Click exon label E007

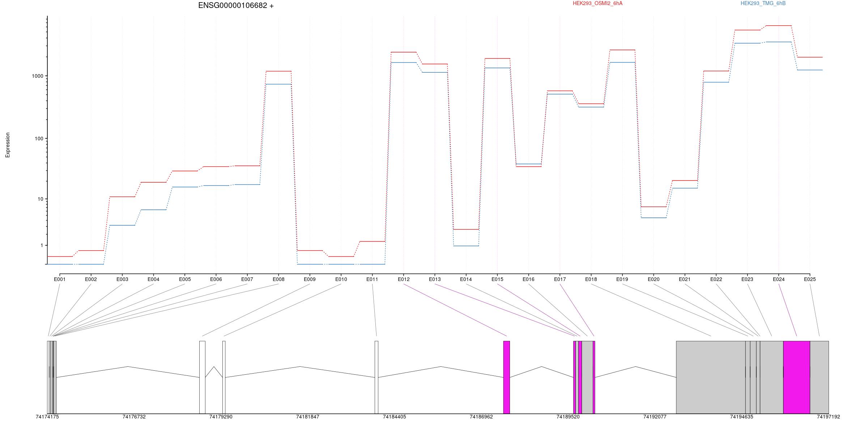click(x=247, y=279)
